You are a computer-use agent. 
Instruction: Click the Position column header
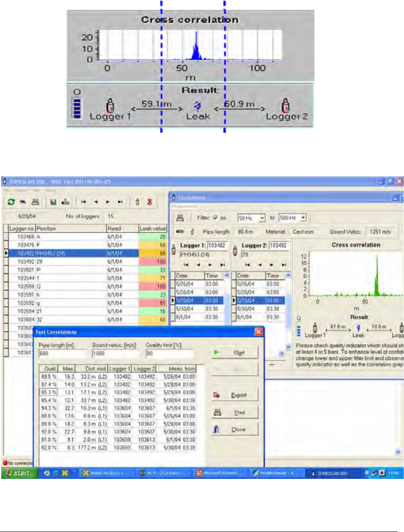pyautogui.click(x=71, y=229)
